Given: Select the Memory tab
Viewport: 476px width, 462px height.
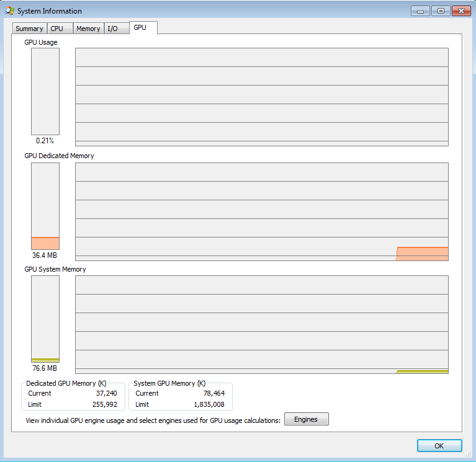Looking at the screenshot, I should tap(88, 29).
